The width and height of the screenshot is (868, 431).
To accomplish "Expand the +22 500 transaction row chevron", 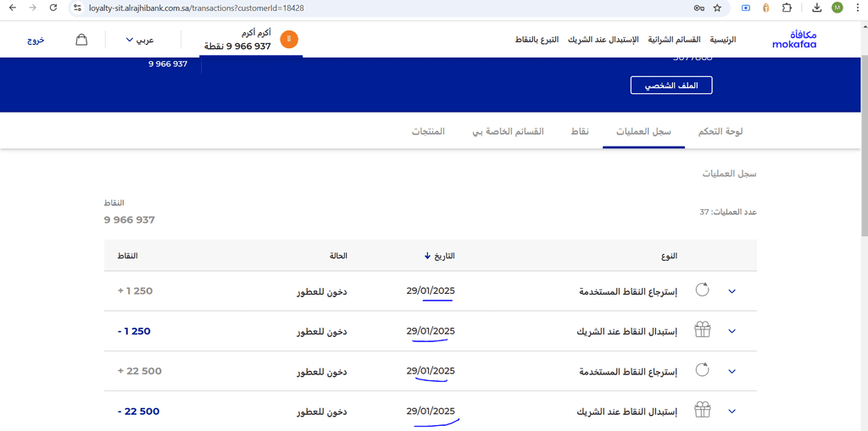I will [x=732, y=371].
